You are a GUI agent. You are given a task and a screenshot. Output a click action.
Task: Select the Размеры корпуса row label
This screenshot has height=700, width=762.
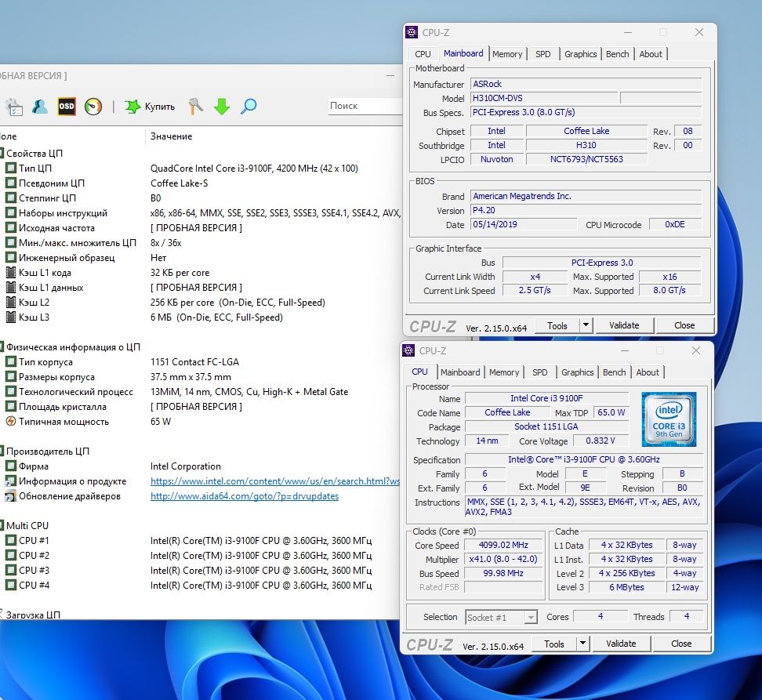[57, 377]
